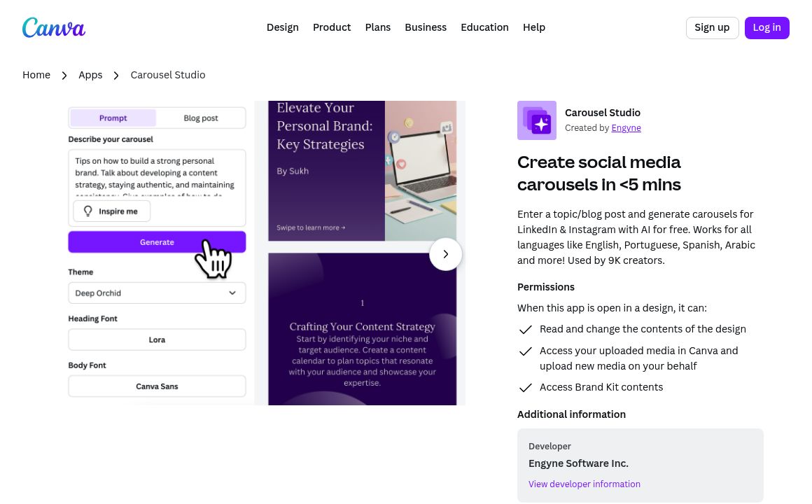Open the Engyne creator link
Screen dimensions: 812x504
pyautogui.click(x=626, y=128)
